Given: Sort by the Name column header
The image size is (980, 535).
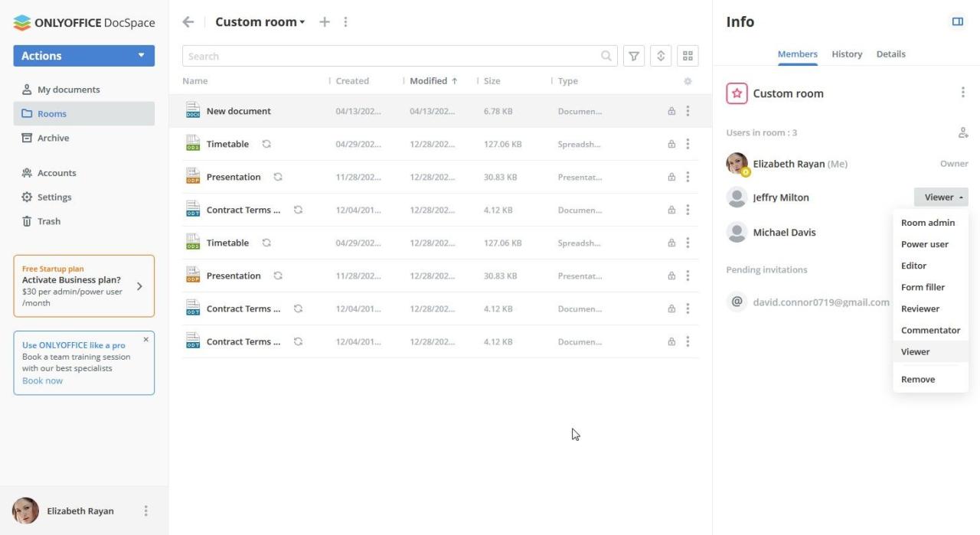Looking at the screenshot, I should click(x=195, y=81).
